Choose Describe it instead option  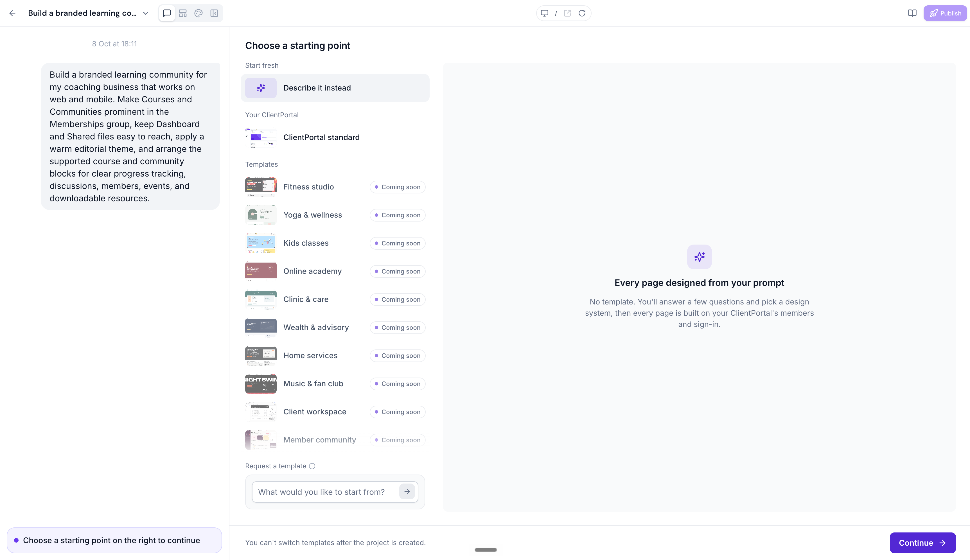[335, 88]
